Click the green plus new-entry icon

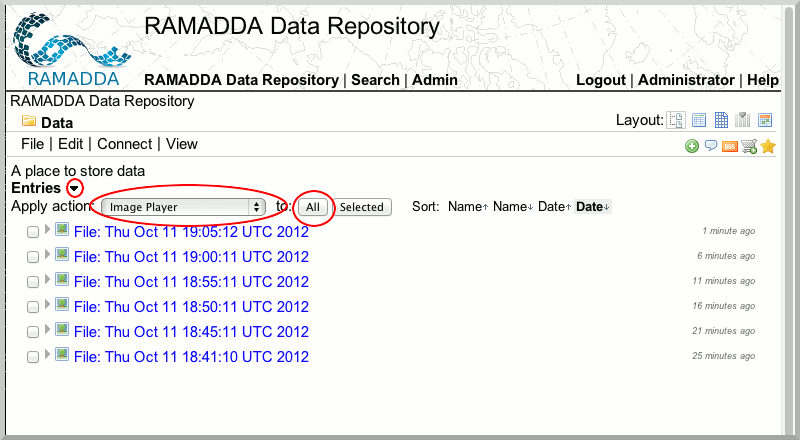tap(692, 147)
